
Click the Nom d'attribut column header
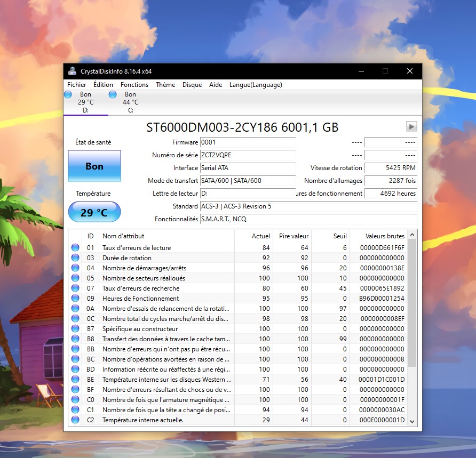[166, 236]
